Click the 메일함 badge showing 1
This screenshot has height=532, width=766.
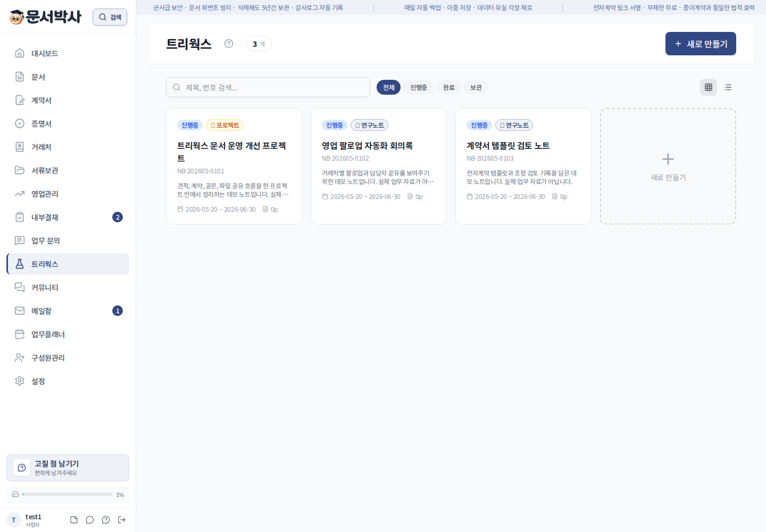coord(118,311)
